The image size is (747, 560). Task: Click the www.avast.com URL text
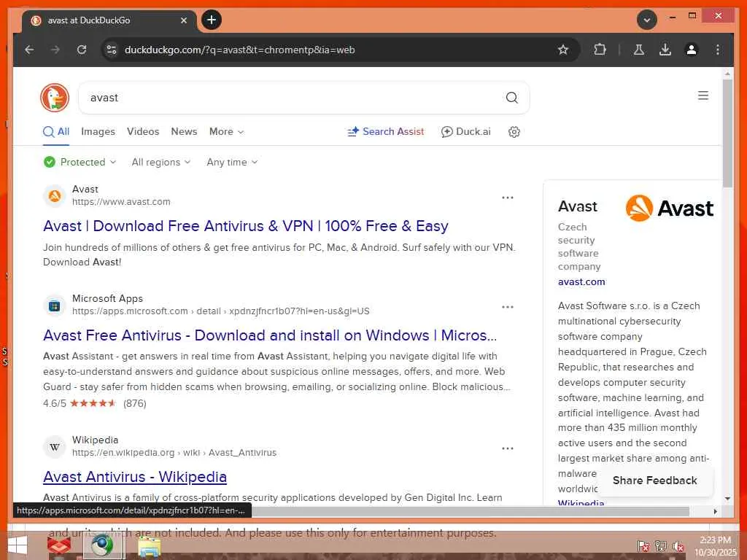(x=121, y=202)
